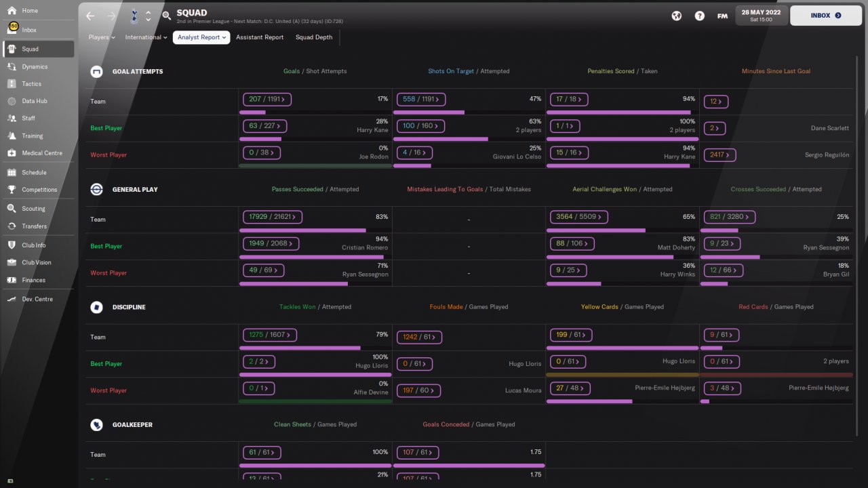Viewport: 868px width, 488px height.
Task: Expand team penalties 17 / 18 stat
Action: click(568, 99)
